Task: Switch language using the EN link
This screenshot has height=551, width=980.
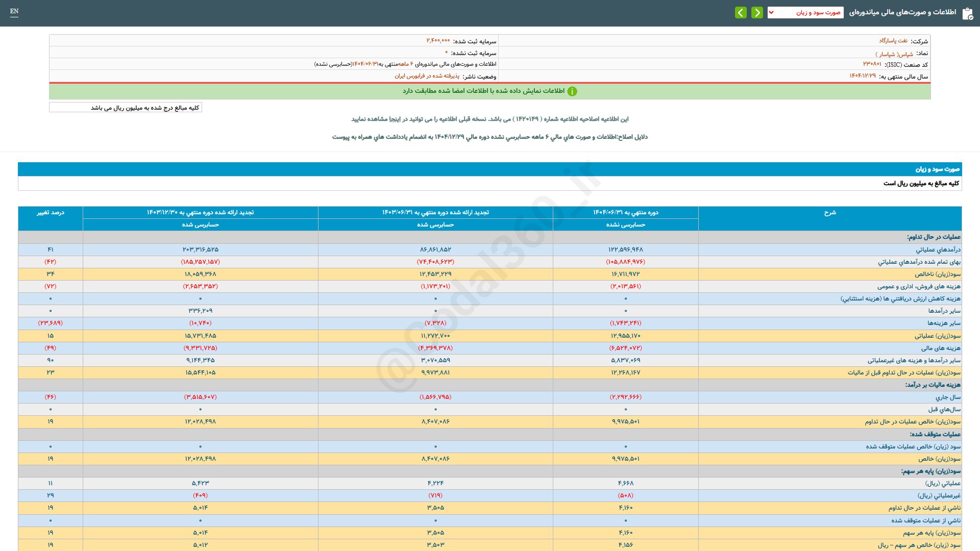Action: (14, 11)
